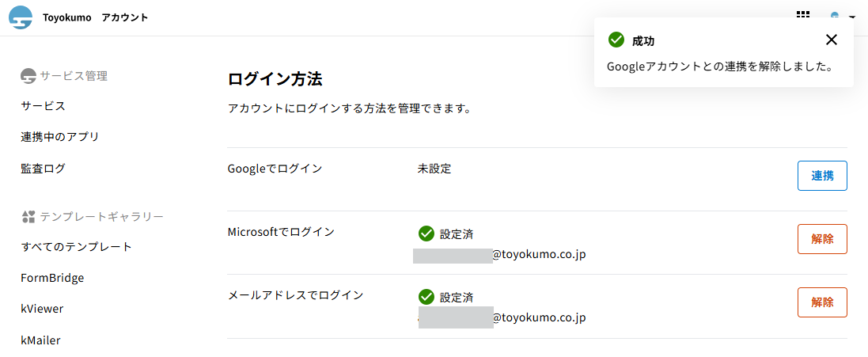Go to 連携中のアプリ
The height and width of the screenshot is (357, 868).
pos(60,137)
